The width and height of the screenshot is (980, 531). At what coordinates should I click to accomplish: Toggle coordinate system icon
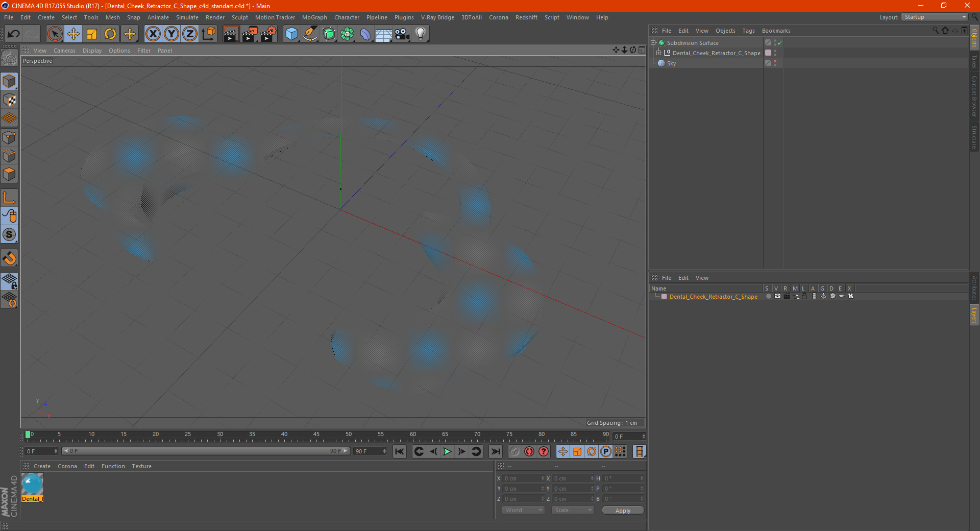coord(209,34)
